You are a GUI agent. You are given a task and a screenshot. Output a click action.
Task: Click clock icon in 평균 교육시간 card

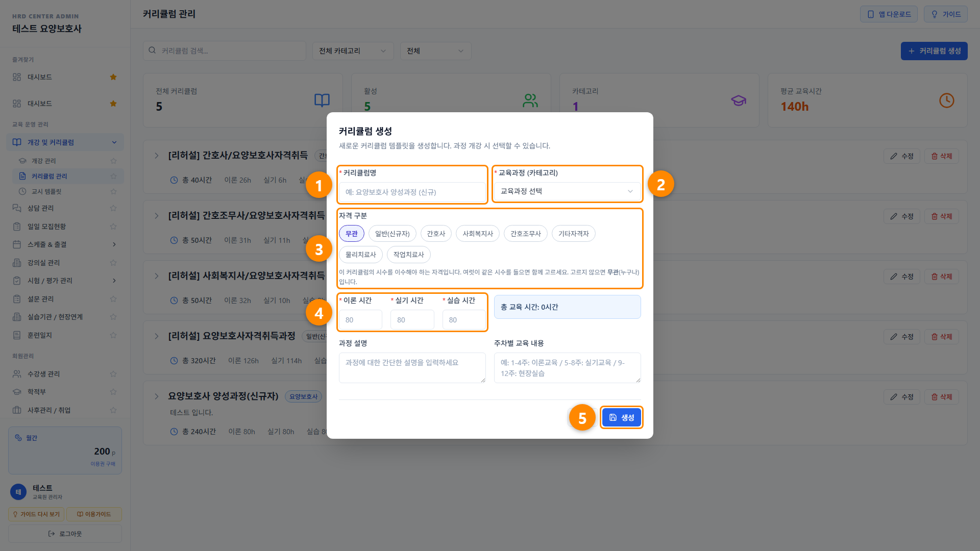pyautogui.click(x=947, y=100)
